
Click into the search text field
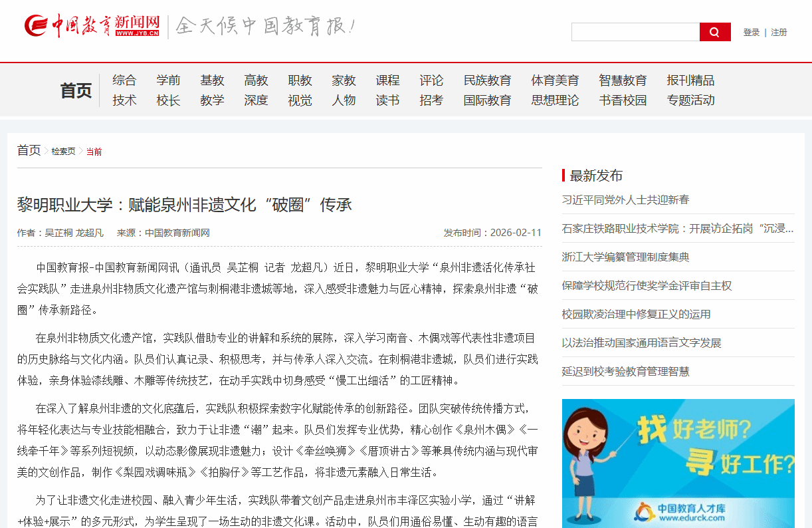(x=635, y=32)
